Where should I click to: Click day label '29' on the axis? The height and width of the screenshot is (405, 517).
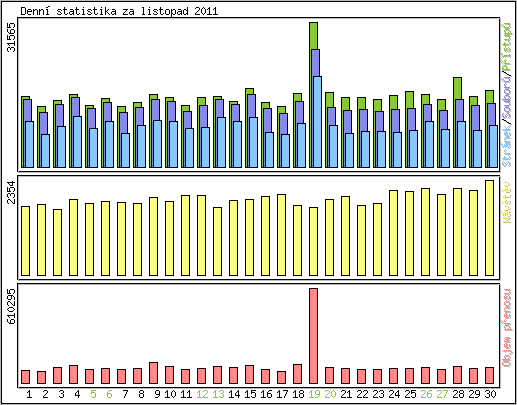474,394
